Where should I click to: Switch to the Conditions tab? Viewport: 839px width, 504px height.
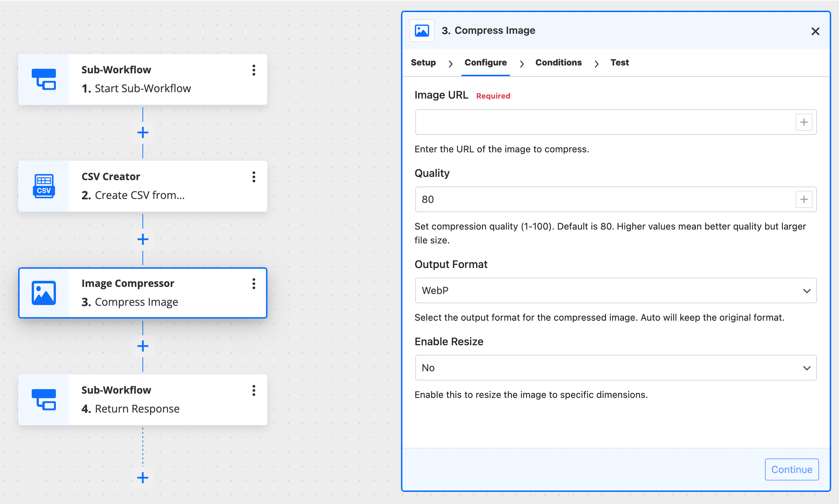point(558,63)
